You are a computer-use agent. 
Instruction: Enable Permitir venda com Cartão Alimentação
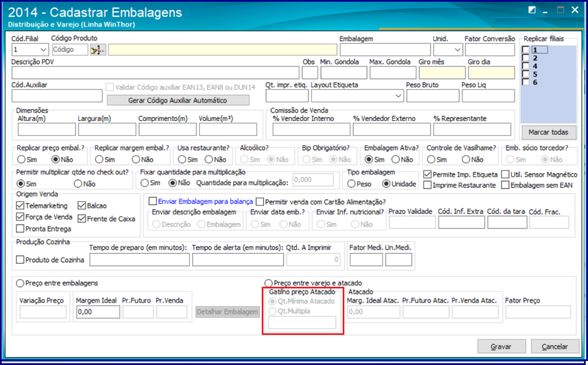(260, 202)
